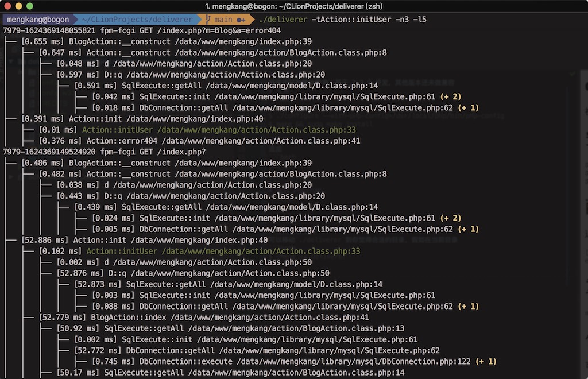Click the git status dot icon after main
The image size is (588, 379).
241,20
